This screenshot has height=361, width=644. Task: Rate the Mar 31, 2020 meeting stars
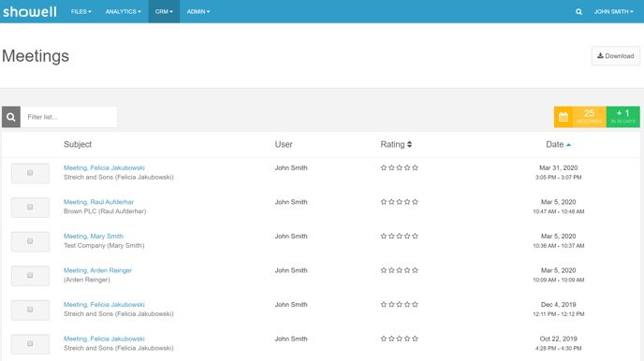pyautogui.click(x=399, y=167)
